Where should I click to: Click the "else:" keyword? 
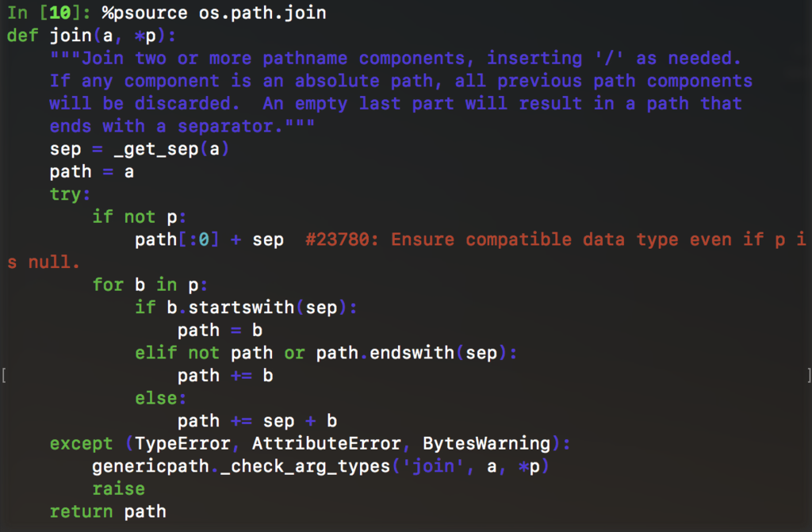click(160, 398)
